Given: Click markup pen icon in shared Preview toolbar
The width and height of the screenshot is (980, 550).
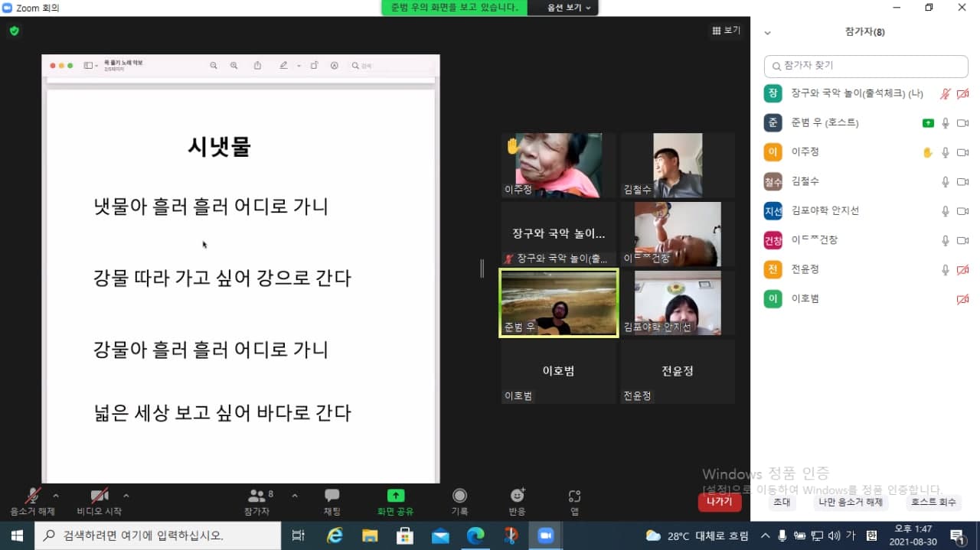Looking at the screenshot, I should 283,66.
